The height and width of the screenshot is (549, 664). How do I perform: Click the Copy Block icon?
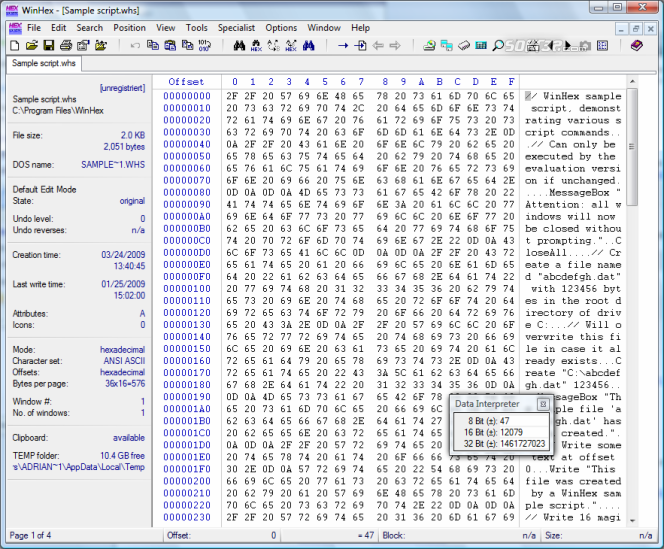point(153,45)
